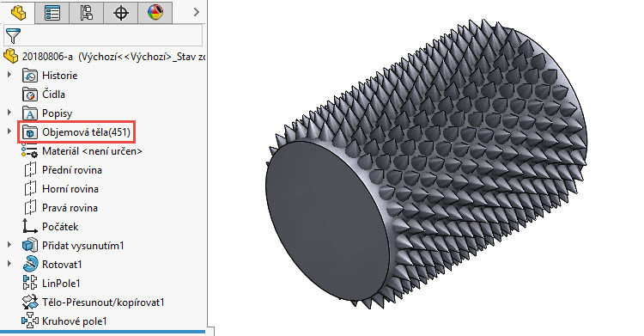Image resolution: width=644 pixels, height=336 pixels.
Task: Select Pravá rovina plane
Action: click(x=70, y=208)
